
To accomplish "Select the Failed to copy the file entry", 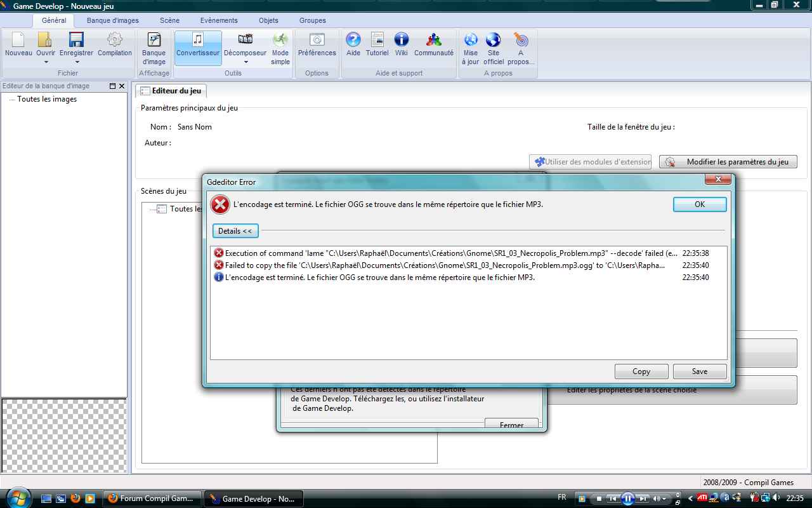I will click(x=461, y=265).
